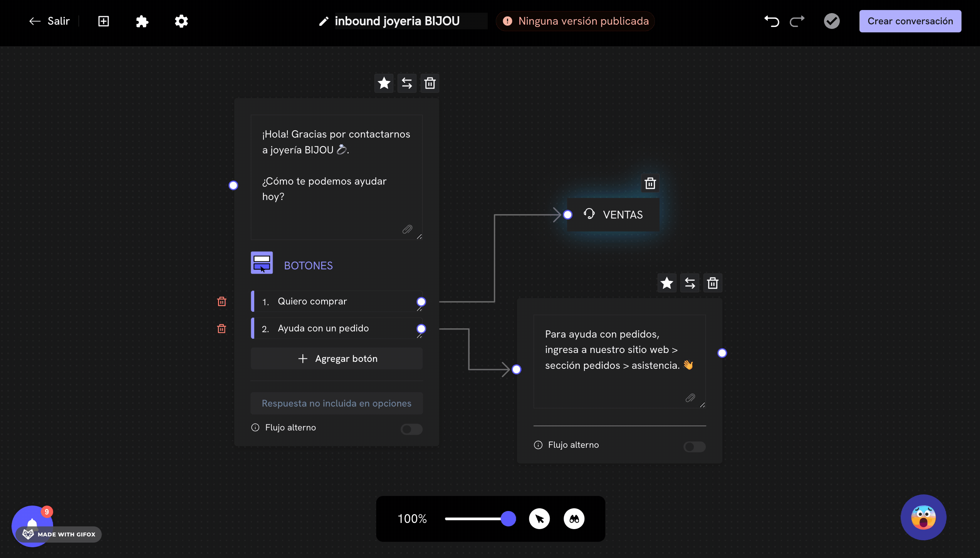Click the undo arrow icon
This screenshot has height=558, width=980.
[772, 21]
